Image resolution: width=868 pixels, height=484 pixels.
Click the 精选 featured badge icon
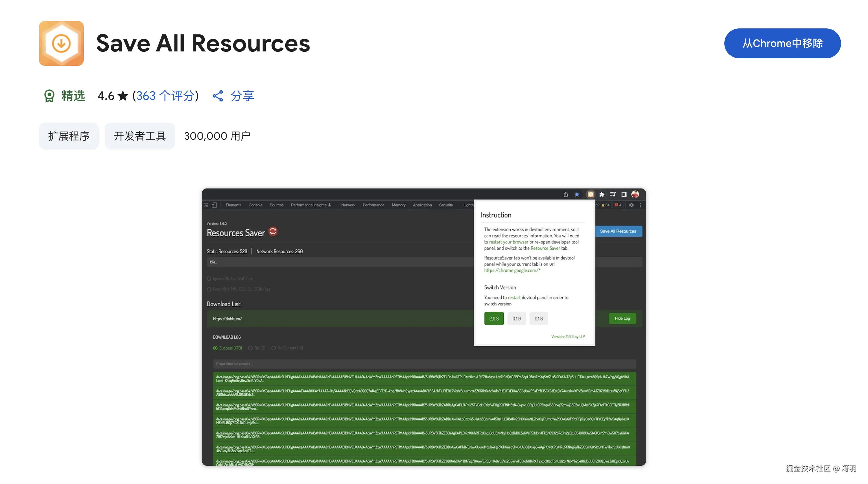tap(49, 96)
